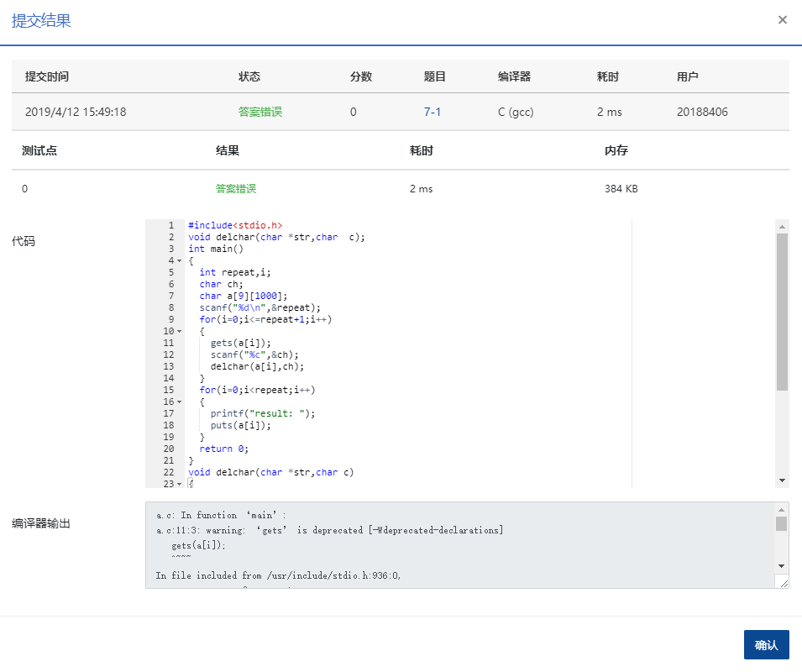This screenshot has height=672, width=802.
Task: Click compiler output scroll-up arrow
Action: 782,510
